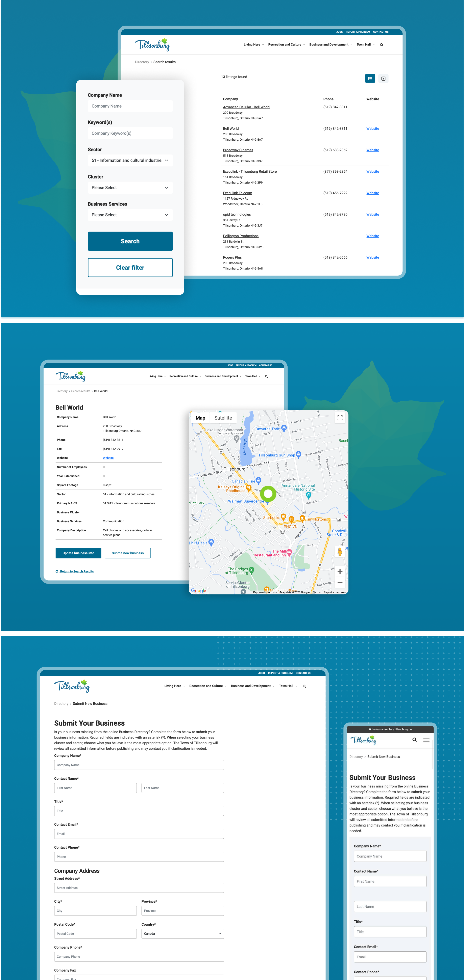Open the Broadway Cinemas listing link
The width and height of the screenshot is (465, 980).
coord(238,150)
